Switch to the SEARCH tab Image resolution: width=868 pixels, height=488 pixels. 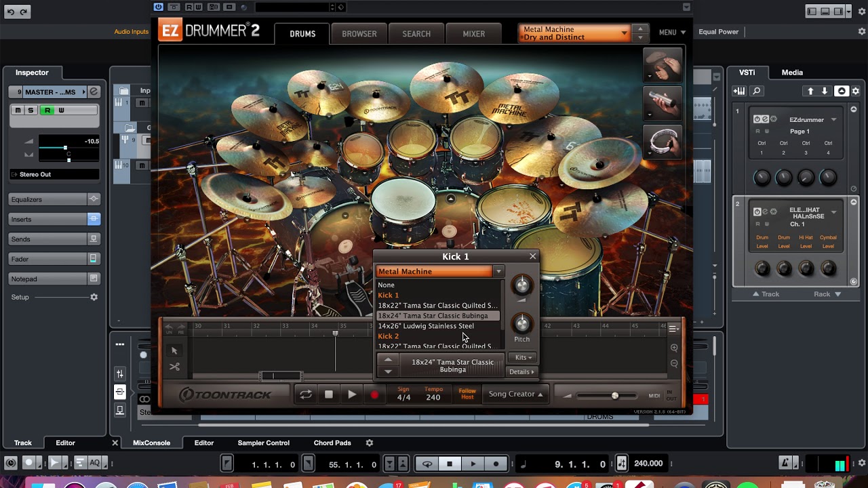(x=416, y=34)
